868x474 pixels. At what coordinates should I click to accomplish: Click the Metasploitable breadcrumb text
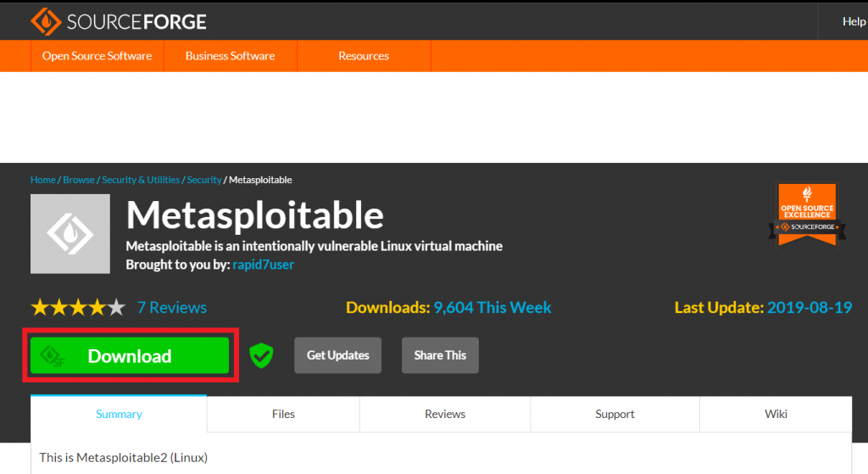[x=260, y=180]
